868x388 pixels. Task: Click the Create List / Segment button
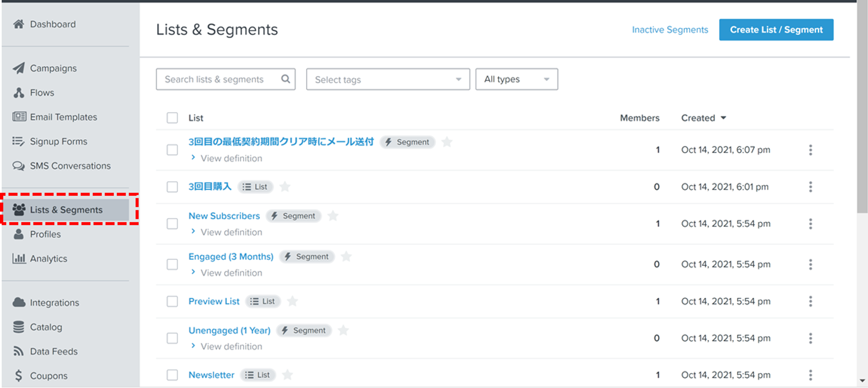(x=776, y=30)
